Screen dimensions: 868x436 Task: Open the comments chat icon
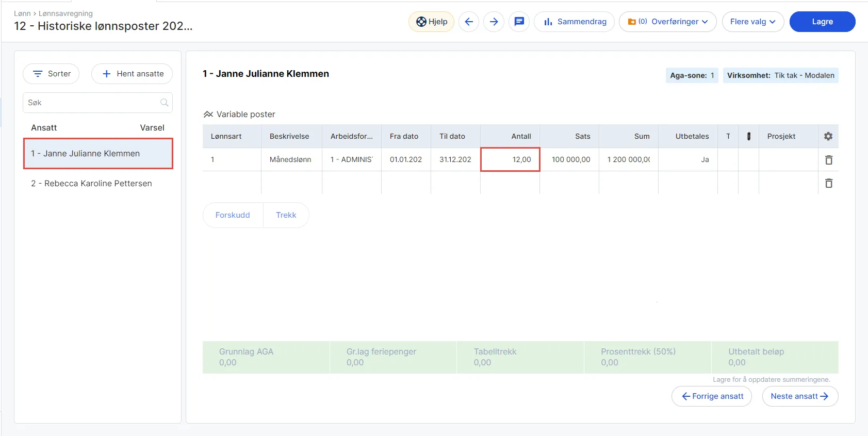pos(519,22)
